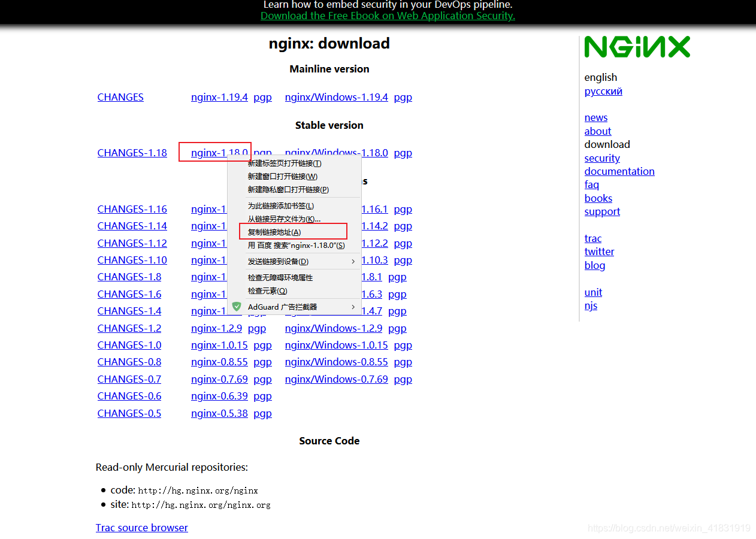The height and width of the screenshot is (539, 756).
Task: Open the CHANGES-1.8 link
Action: pyautogui.click(x=129, y=277)
